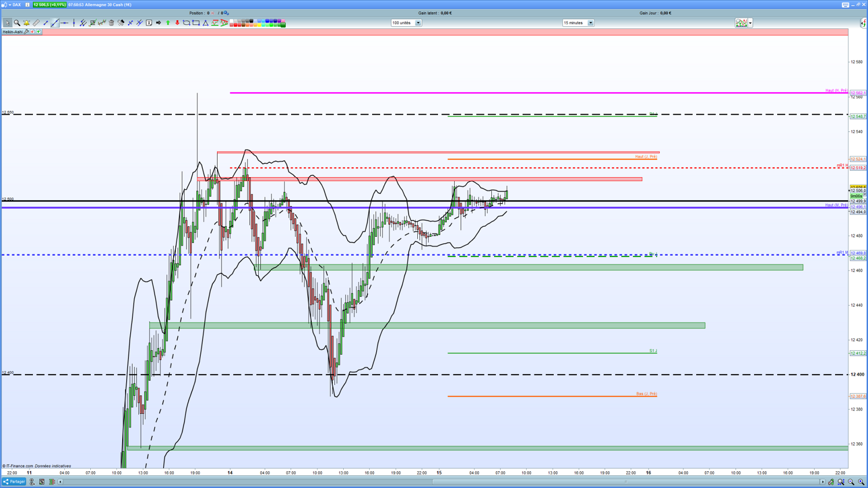Open the DAX instrument dropdown arrow
This screenshot has height=488, width=868.
point(10,5)
